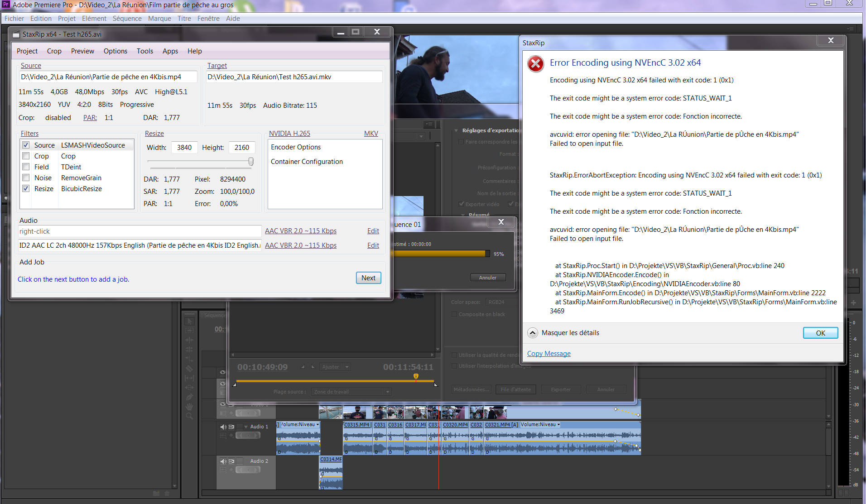Collapse the Résumé section
866x504 pixels.
(x=463, y=215)
